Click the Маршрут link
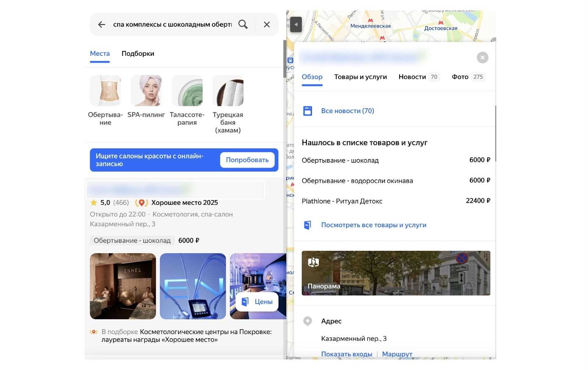This screenshot has width=588, height=370. click(397, 354)
